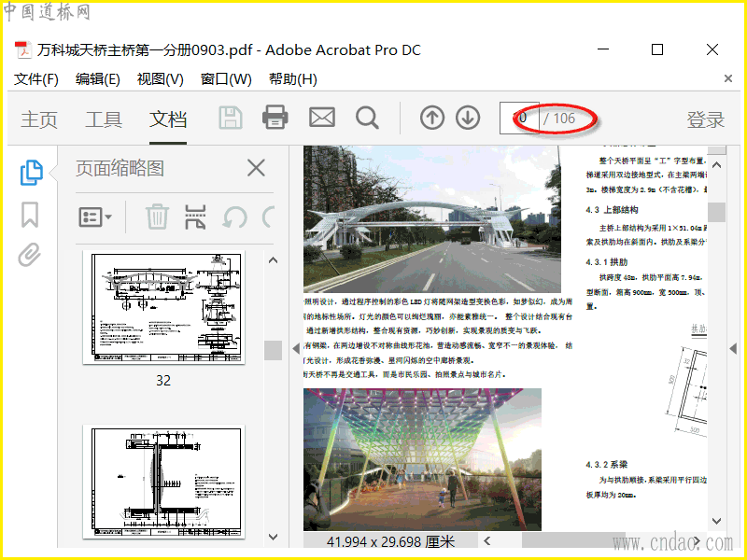Viewport: 747px width, 560px height.
Task: Close the document with small X
Action: pyautogui.click(x=728, y=78)
